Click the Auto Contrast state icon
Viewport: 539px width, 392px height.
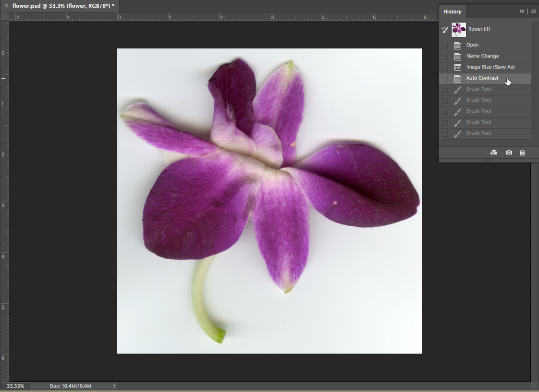458,79
